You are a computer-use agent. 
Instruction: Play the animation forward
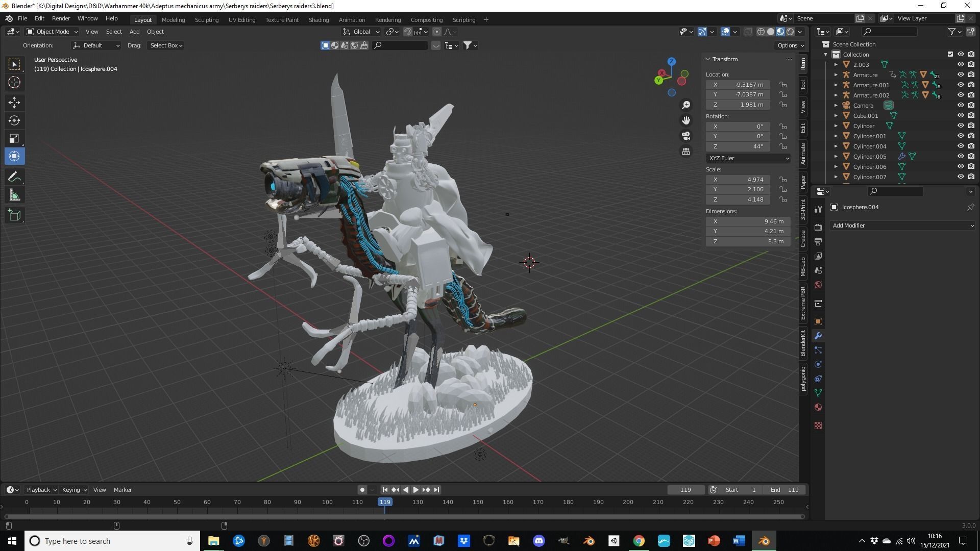415,490
